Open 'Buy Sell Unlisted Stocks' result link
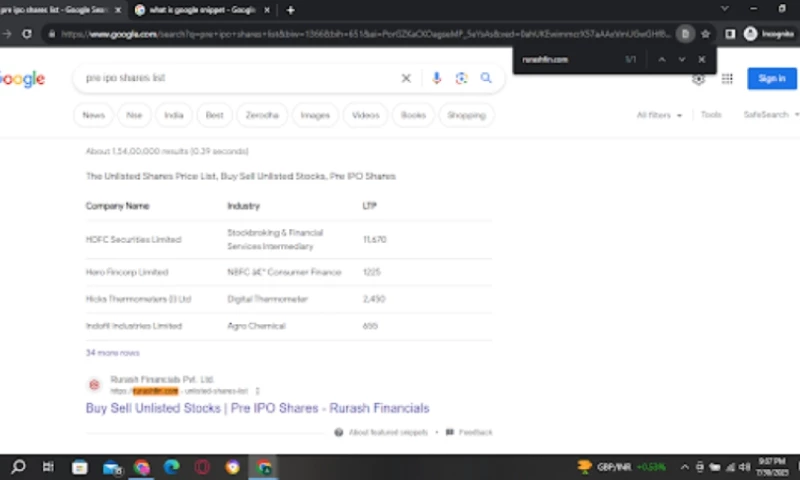Viewport: 800px width, 480px height. (257, 408)
